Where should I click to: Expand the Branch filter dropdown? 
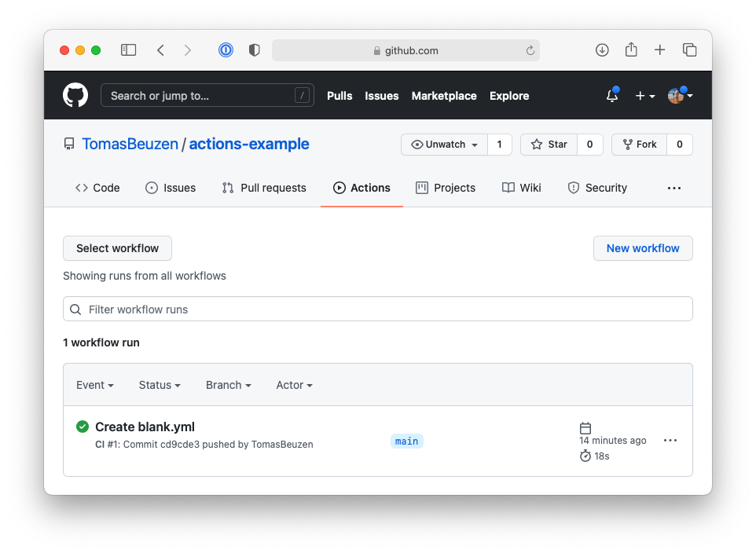229,385
